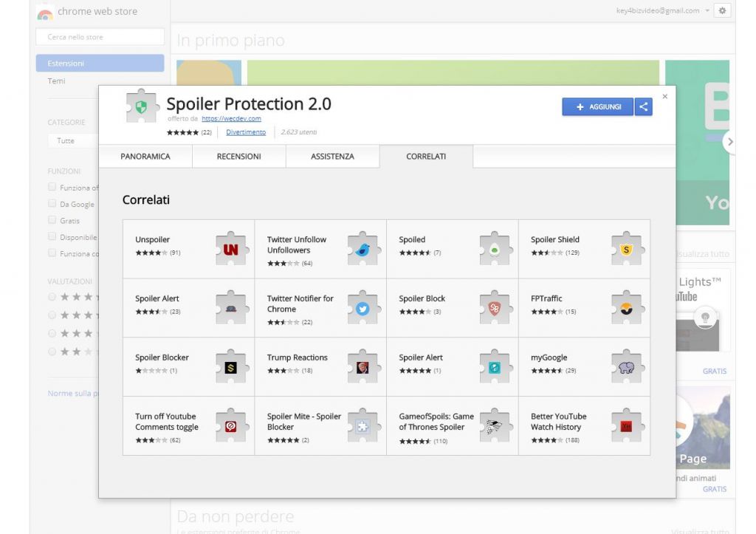Open the Norme sulla privacy link
756x534 pixels.
tap(73, 393)
